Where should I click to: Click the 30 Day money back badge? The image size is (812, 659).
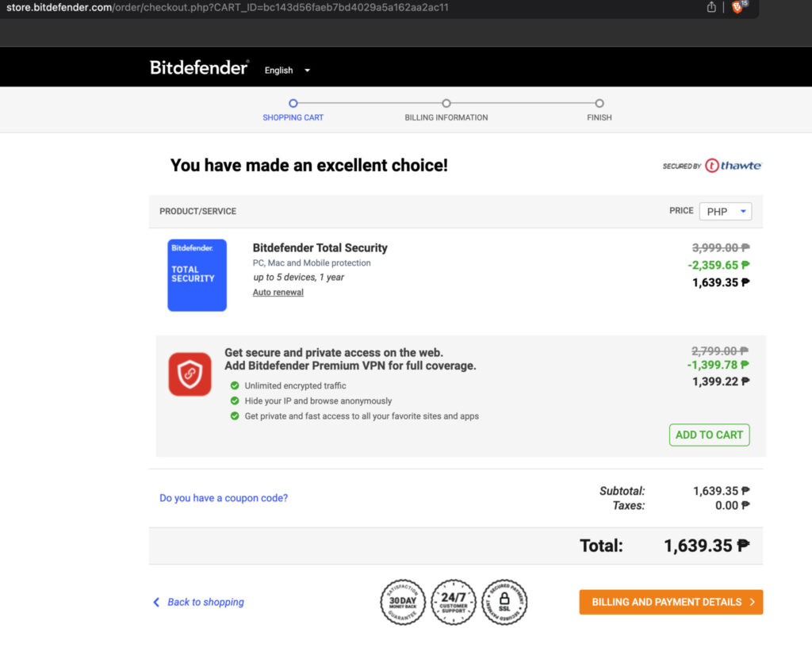403,602
